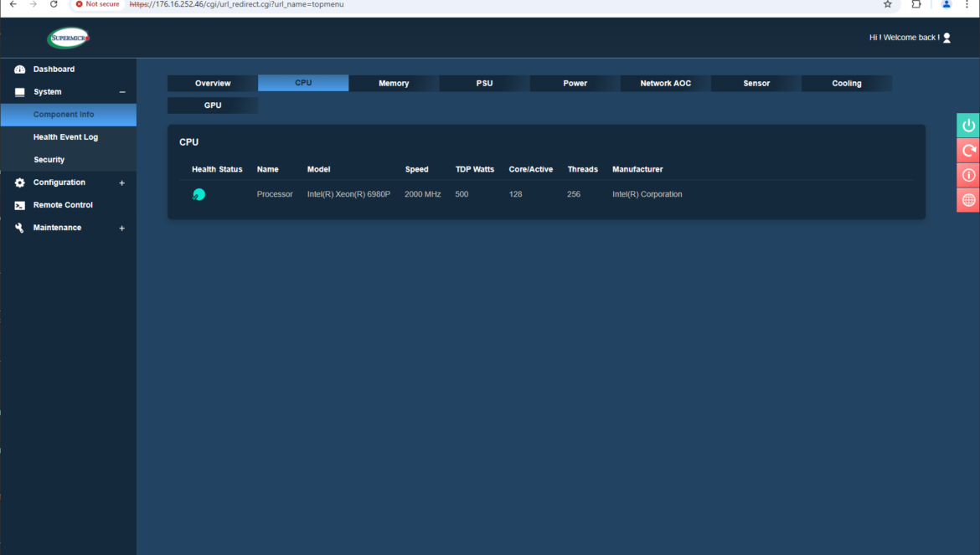Viewport: 980px width, 555px height.
Task: Click the green power button icon
Action: click(x=968, y=126)
